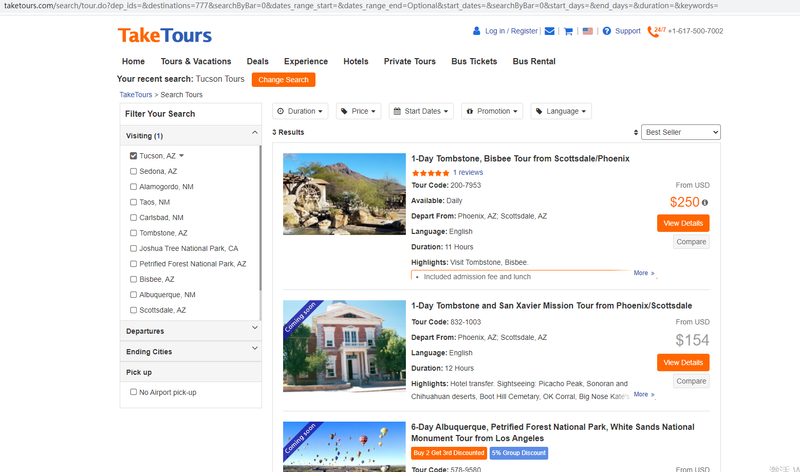
Task: Click the TakeTours logo
Action: pos(164,35)
